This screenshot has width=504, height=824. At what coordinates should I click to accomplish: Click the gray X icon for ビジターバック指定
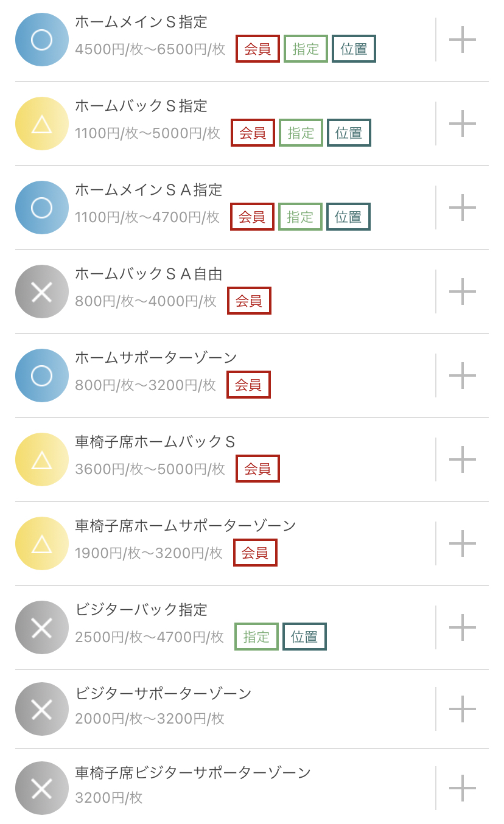tap(41, 627)
